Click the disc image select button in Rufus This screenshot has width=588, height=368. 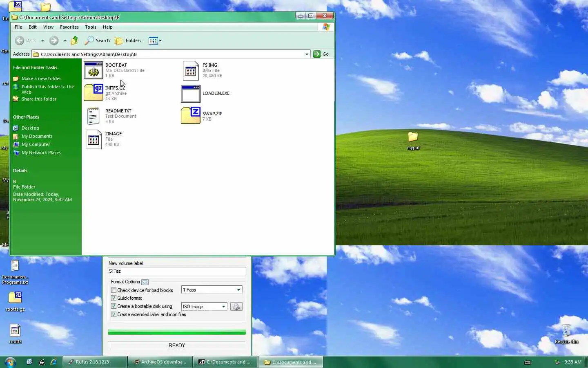[236, 306]
